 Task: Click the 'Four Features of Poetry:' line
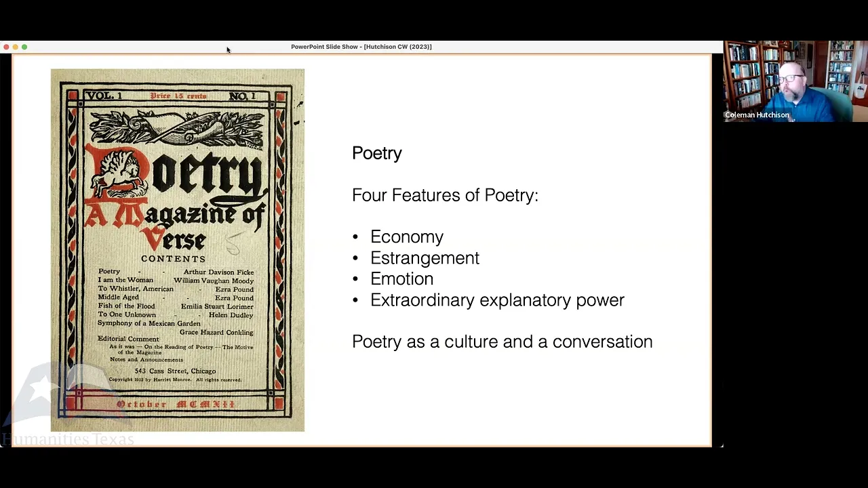pyautogui.click(x=445, y=195)
